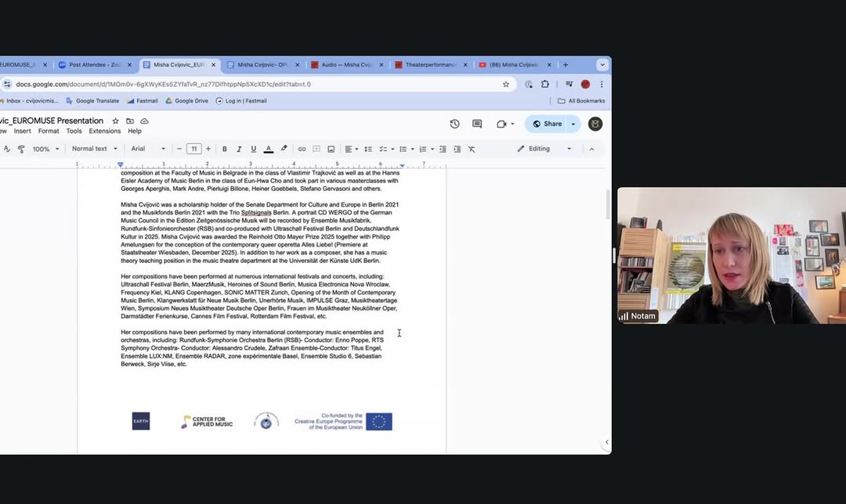Open the Extensions menu
The height and width of the screenshot is (504, 846).
pyautogui.click(x=104, y=131)
